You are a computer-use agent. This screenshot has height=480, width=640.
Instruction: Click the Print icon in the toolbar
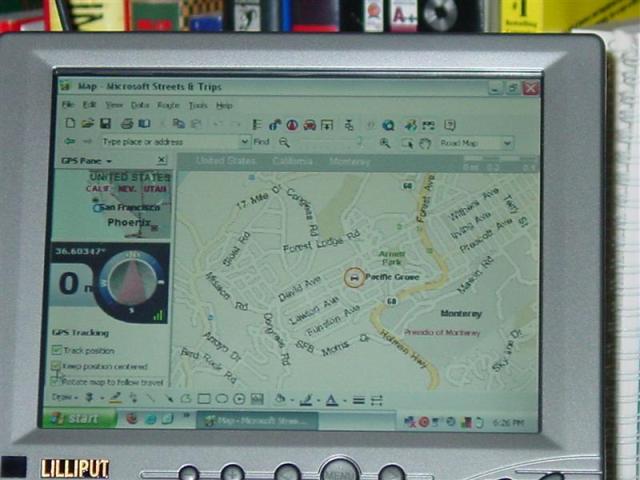point(127,124)
